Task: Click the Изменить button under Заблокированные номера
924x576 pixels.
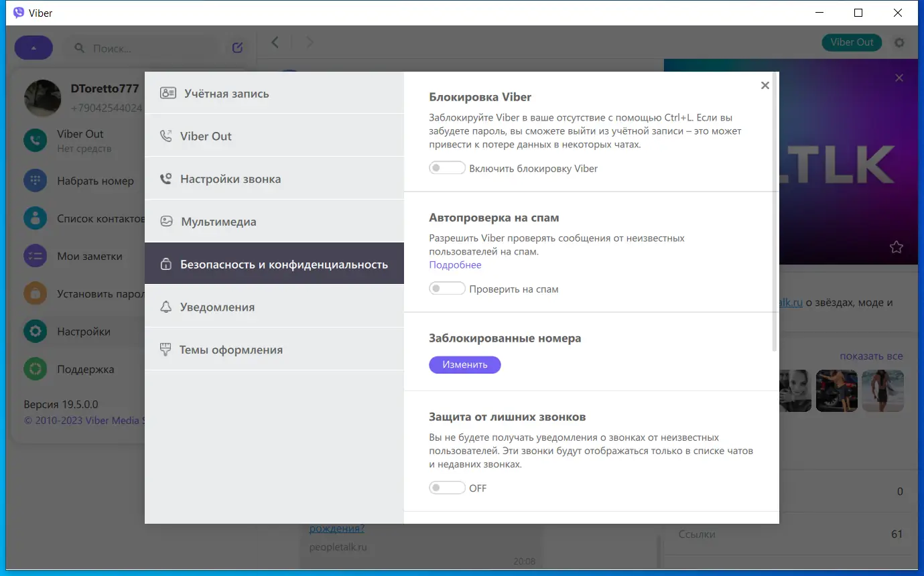Action: click(x=464, y=364)
